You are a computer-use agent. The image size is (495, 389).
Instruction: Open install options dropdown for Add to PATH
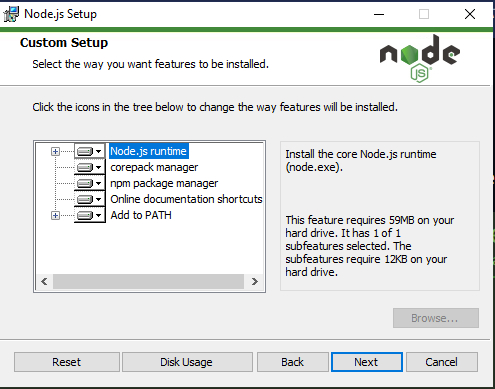coord(89,215)
